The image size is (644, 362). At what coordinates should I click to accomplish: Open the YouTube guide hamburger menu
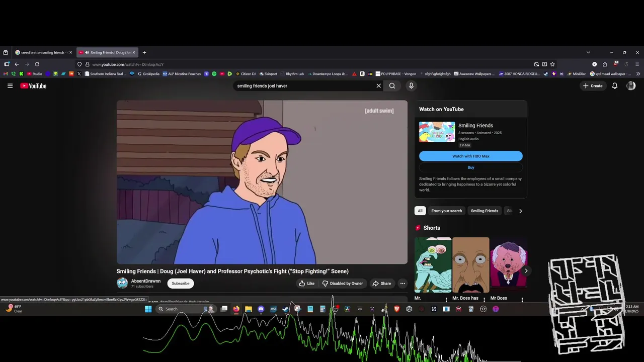(10, 86)
